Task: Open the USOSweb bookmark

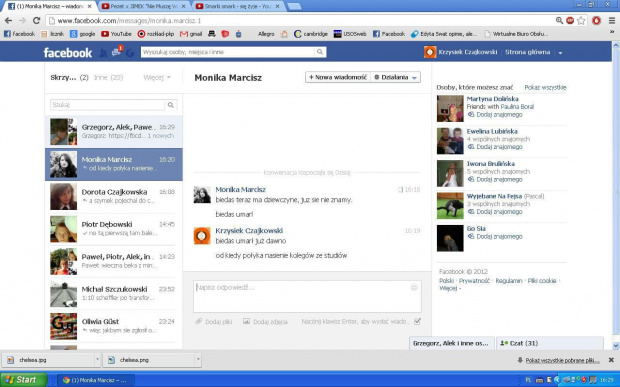Action: coord(350,34)
